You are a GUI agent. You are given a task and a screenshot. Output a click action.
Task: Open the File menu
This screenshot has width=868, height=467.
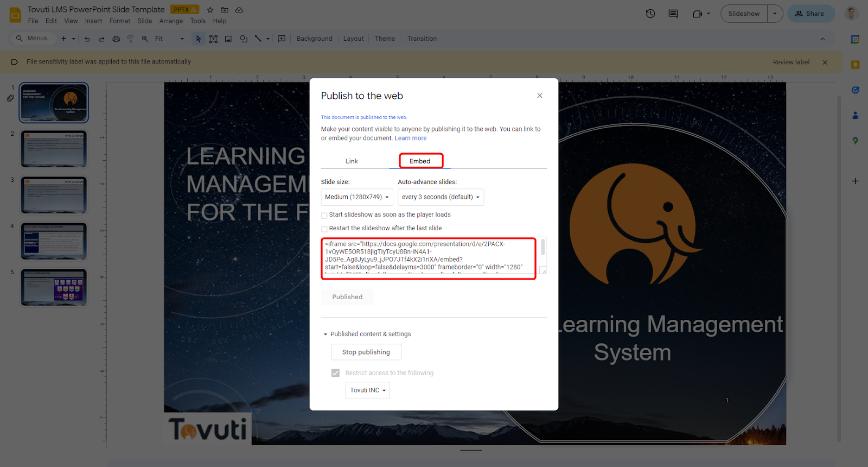click(x=33, y=21)
